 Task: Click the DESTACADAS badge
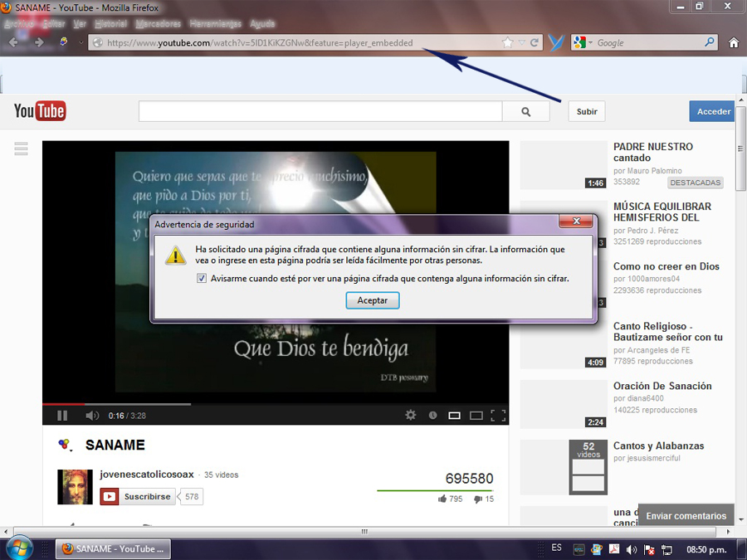click(x=695, y=183)
